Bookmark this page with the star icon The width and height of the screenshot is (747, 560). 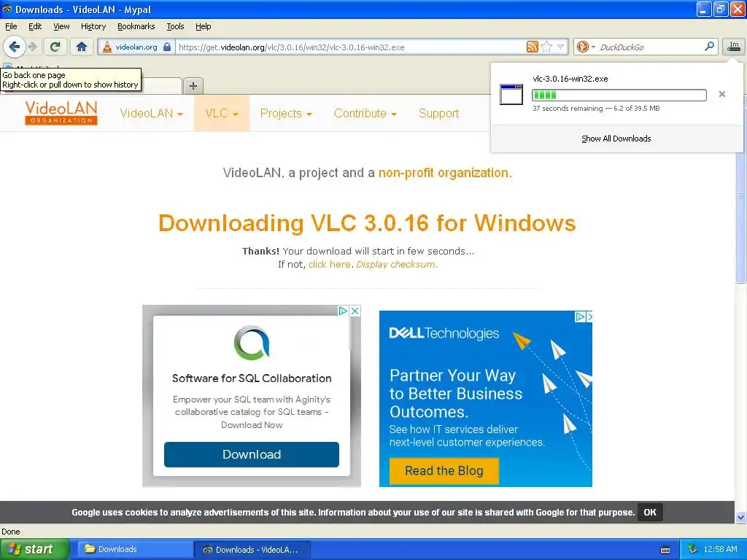[546, 47]
